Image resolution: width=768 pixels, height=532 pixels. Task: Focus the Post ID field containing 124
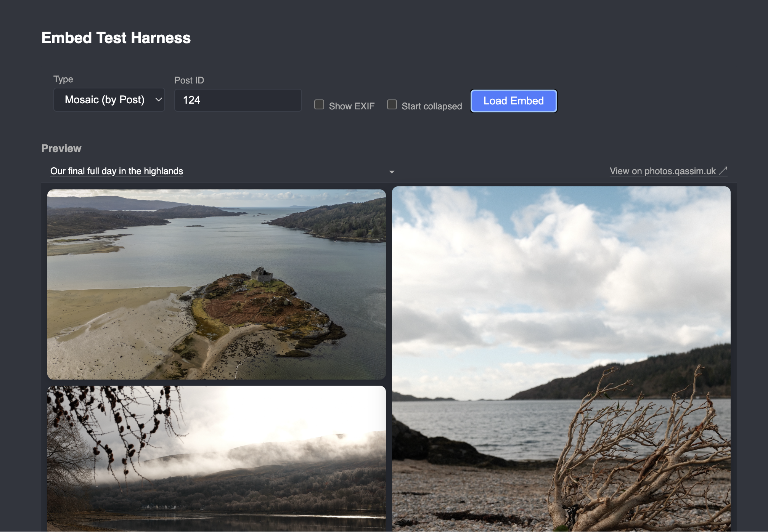pyautogui.click(x=238, y=100)
